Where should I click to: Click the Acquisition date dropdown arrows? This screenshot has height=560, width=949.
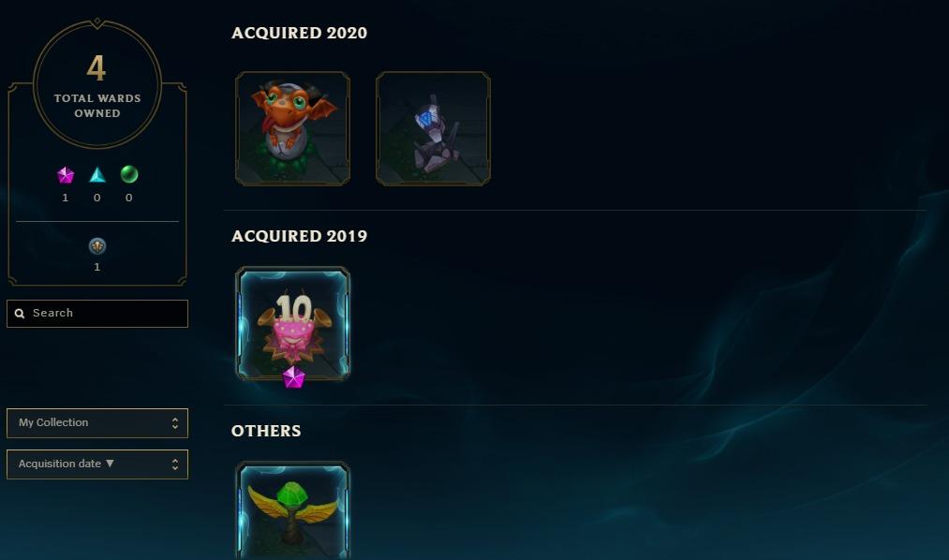(x=175, y=464)
